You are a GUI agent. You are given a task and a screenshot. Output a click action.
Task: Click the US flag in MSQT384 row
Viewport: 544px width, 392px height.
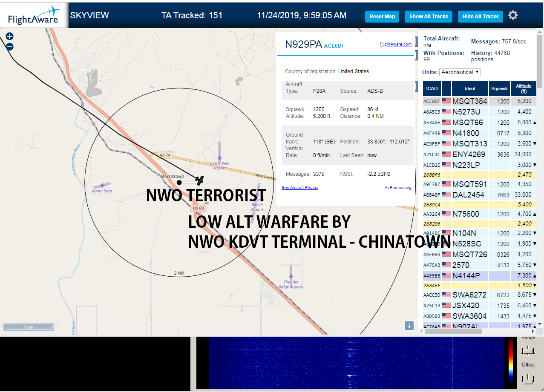pos(446,101)
